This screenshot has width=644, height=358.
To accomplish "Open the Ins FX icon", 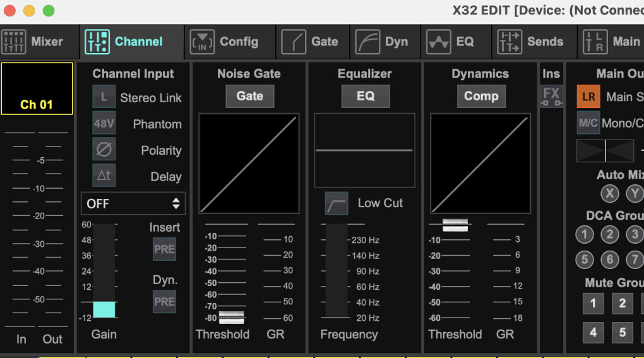I will [551, 97].
